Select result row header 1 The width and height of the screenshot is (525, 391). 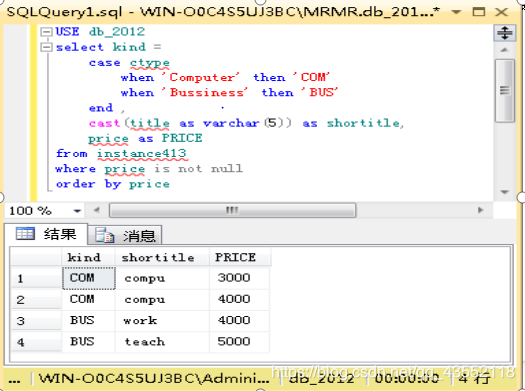pyautogui.click(x=36, y=279)
